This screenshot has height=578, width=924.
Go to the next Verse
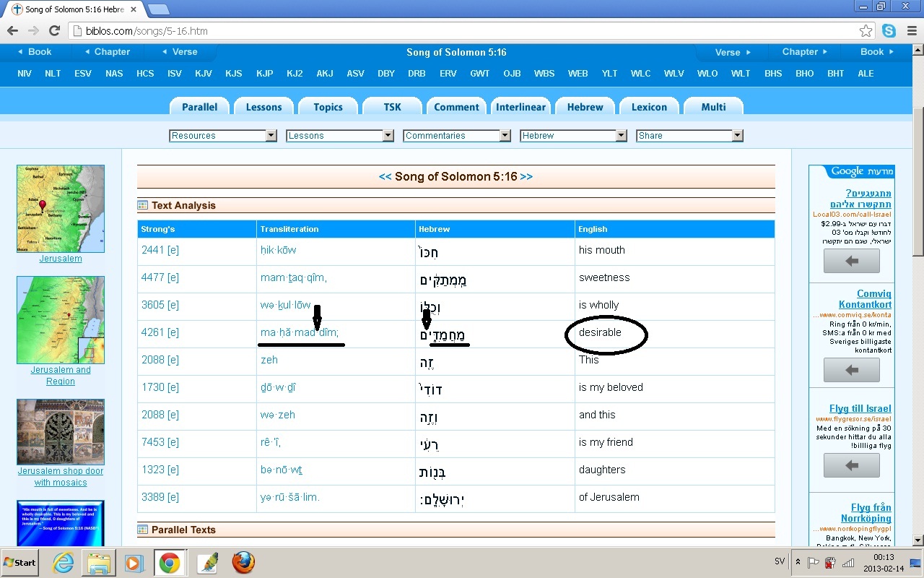733,52
